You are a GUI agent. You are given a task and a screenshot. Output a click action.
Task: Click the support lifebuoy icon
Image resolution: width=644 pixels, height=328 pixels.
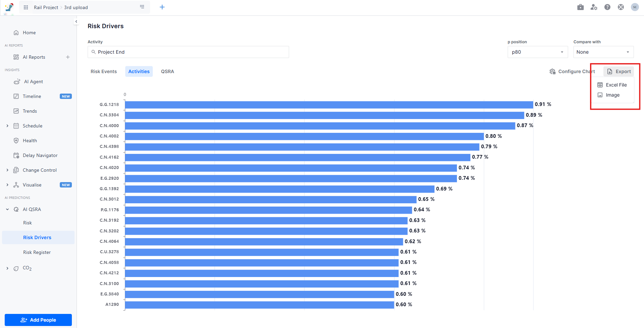[621, 7]
